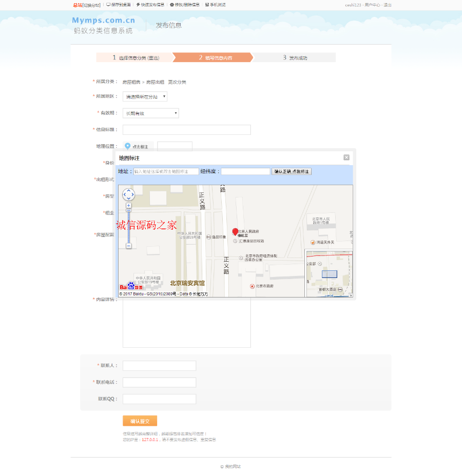Click the 信息标题 title input field
Image resolution: width=462 pixels, height=476 pixels.
[187, 130]
